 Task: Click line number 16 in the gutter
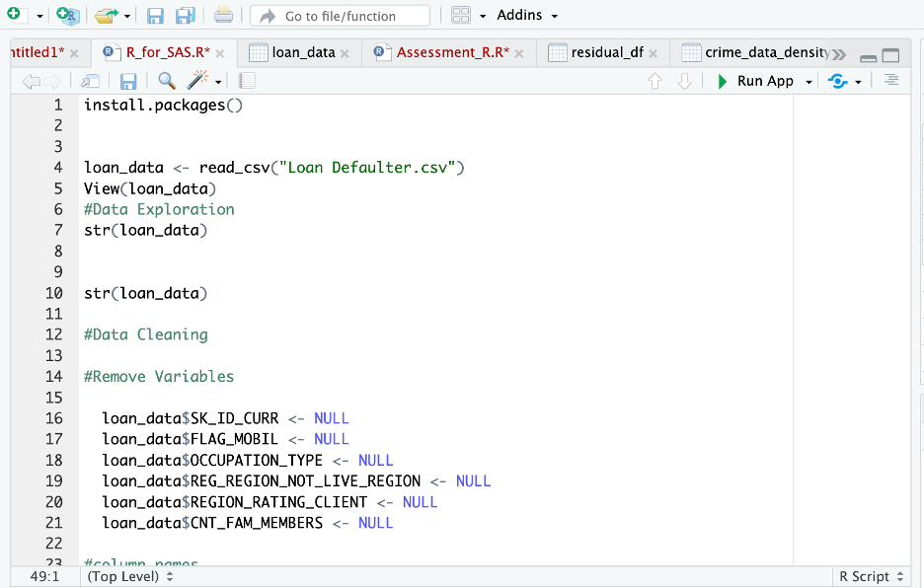coord(54,418)
